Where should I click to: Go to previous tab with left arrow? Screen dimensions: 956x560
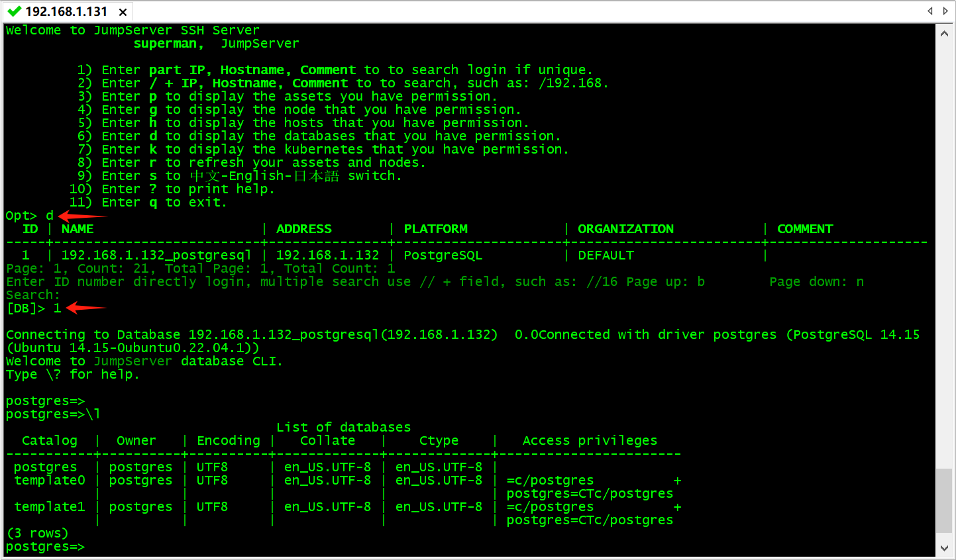929,11
